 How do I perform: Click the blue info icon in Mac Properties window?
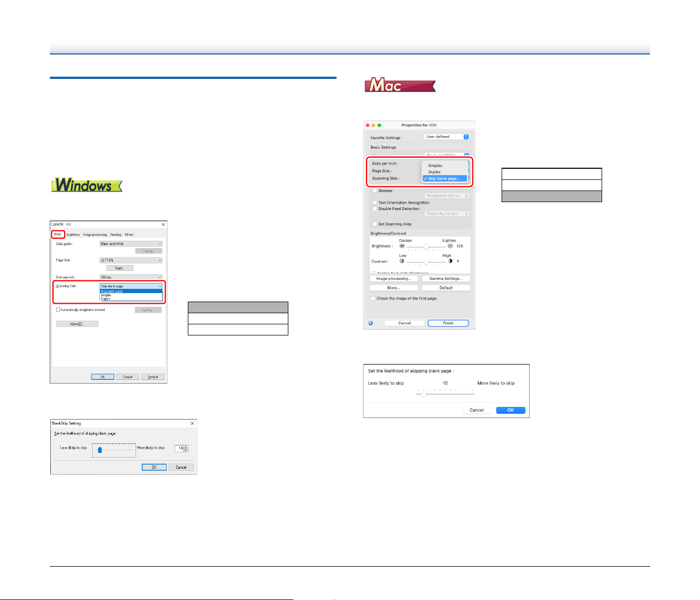coord(370,323)
